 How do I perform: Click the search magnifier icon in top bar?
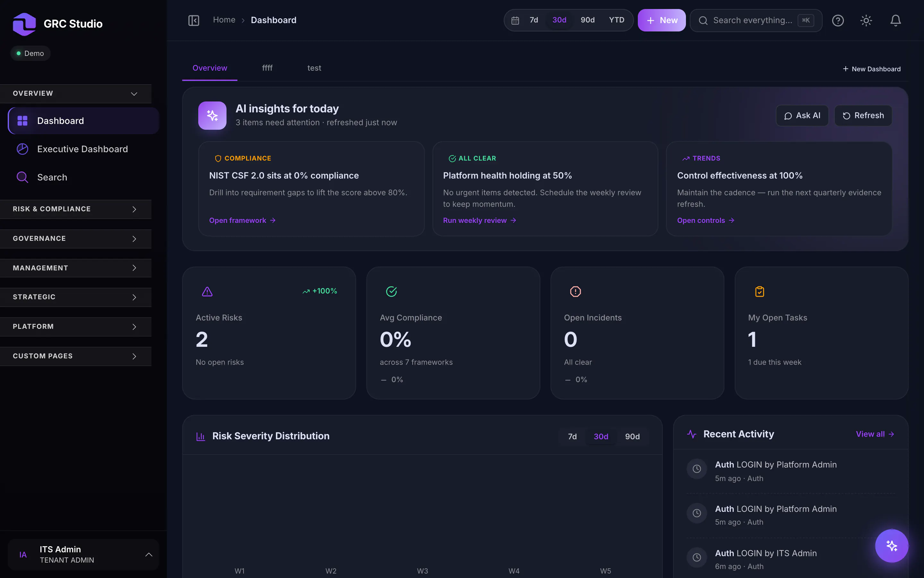pos(703,20)
